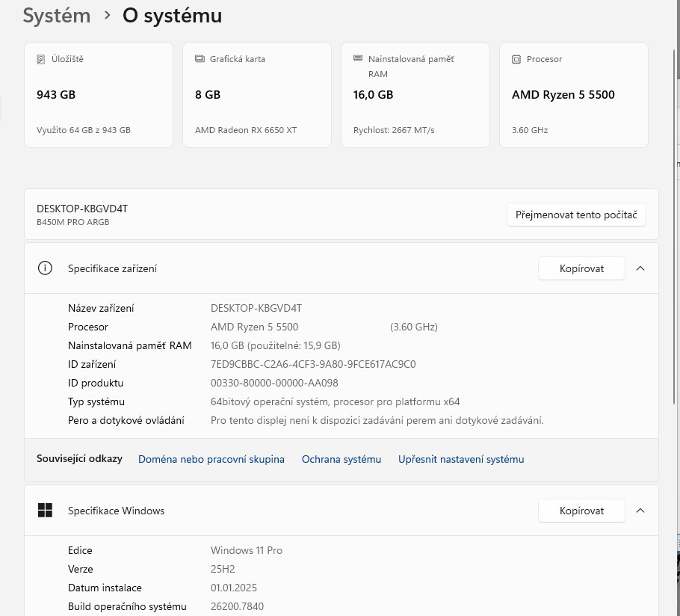The image size is (680, 616).
Task: Click the RAM icon on Nainstalovaná paměť card
Action: click(357, 59)
